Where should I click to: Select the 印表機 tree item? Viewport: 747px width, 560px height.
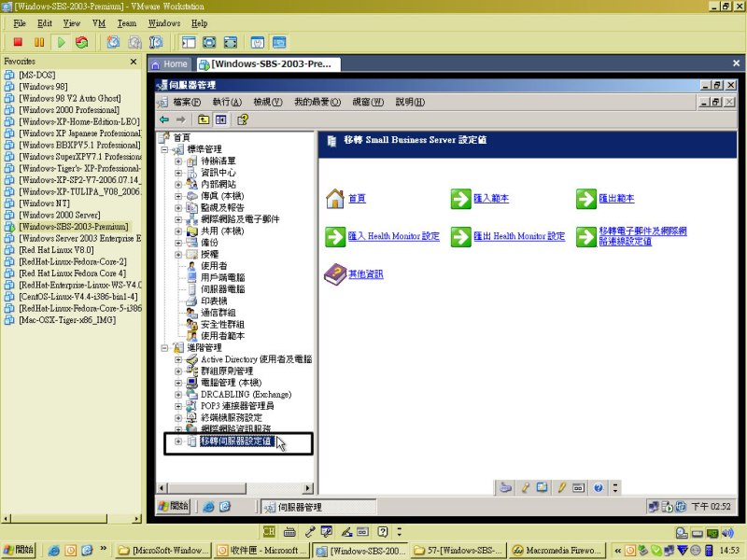214,301
